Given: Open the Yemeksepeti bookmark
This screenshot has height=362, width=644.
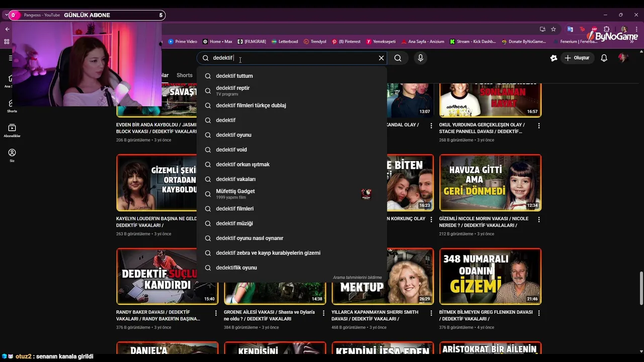Looking at the screenshot, I should (381, 41).
